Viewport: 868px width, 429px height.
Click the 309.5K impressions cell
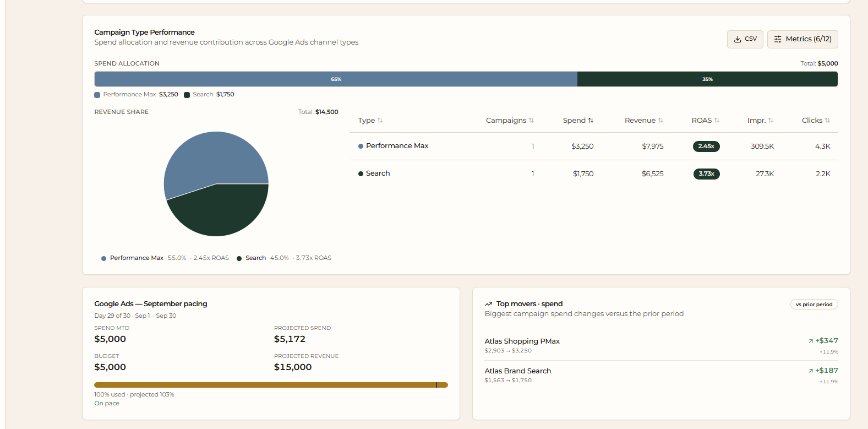point(762,146)
